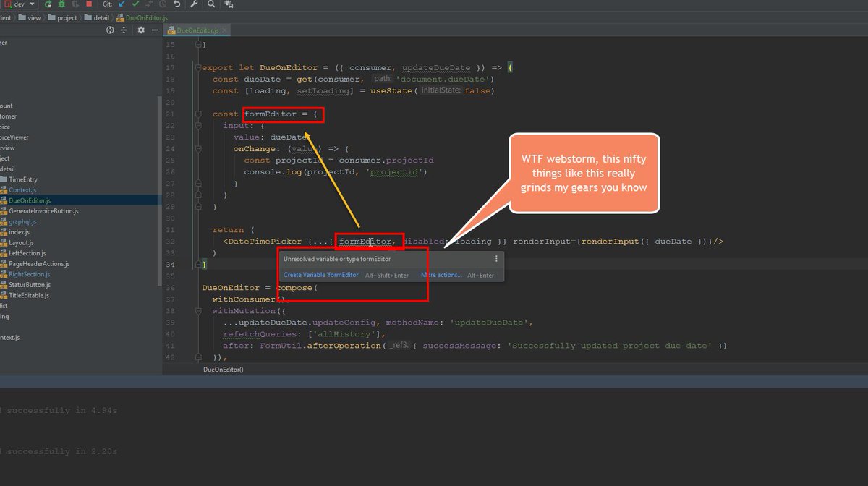868x486 pixels.
Task: Open the dev run configuration dropdown
Action: click(20, 4)
